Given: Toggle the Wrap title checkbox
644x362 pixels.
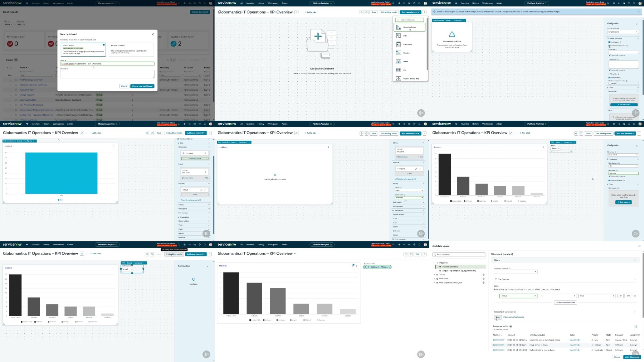Looking at the screenshot, I should [x=609, y=74].
